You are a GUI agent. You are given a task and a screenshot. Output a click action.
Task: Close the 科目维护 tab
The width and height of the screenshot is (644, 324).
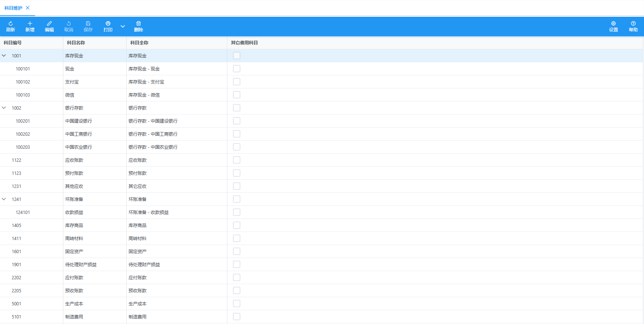28,8
